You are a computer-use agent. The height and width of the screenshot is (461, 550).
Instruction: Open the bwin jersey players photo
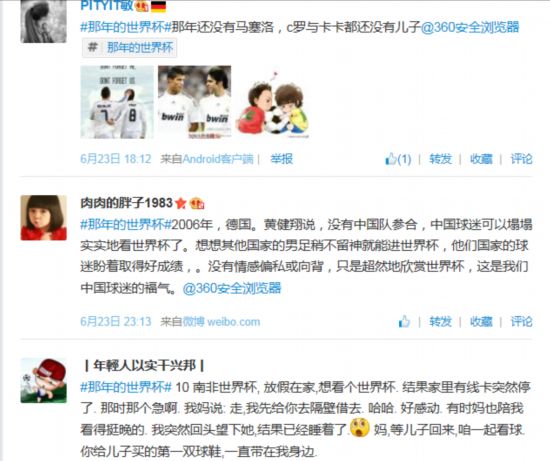pyautogui.click(x=195, y=102)
